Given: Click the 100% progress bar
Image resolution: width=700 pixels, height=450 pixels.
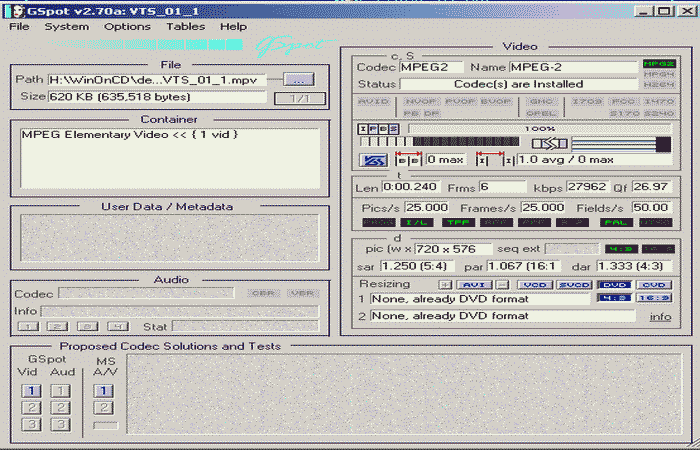Looking at the screenshot, I should [x=540, y=129].
